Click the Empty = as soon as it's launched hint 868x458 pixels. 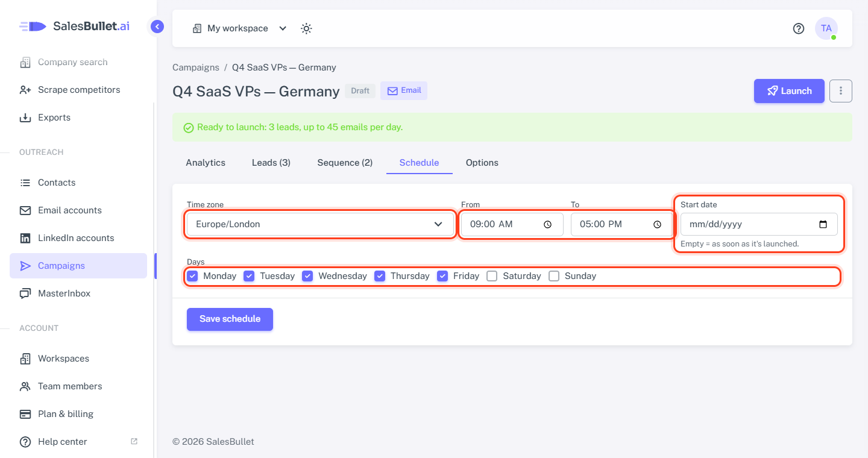(x=740, y=244)
